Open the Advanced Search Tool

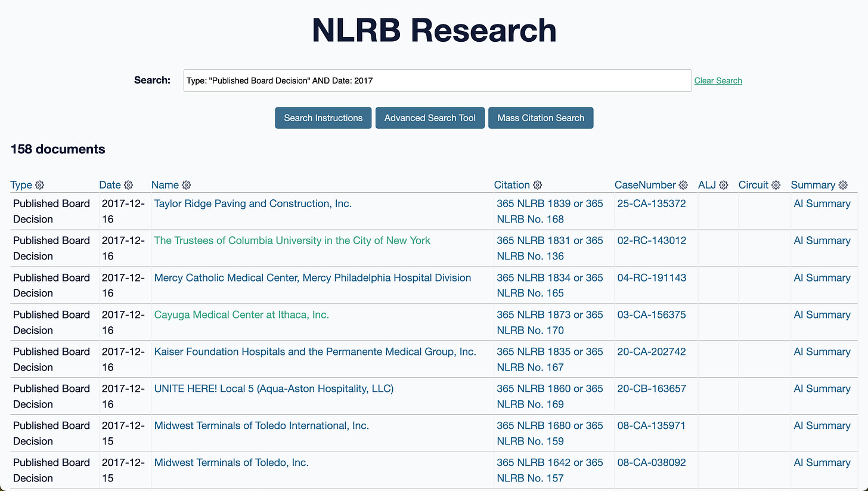tap(430, 118)
